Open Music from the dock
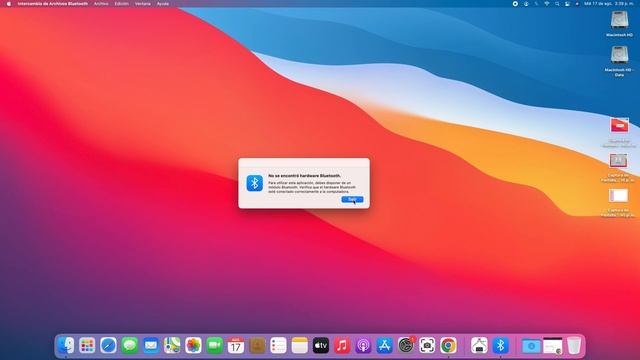 point(342,346)
